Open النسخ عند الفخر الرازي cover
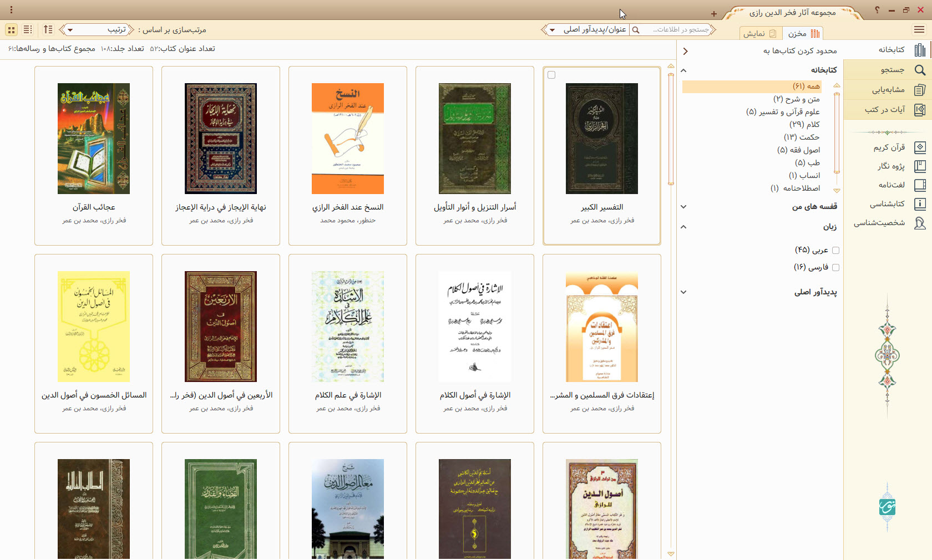 348,139
